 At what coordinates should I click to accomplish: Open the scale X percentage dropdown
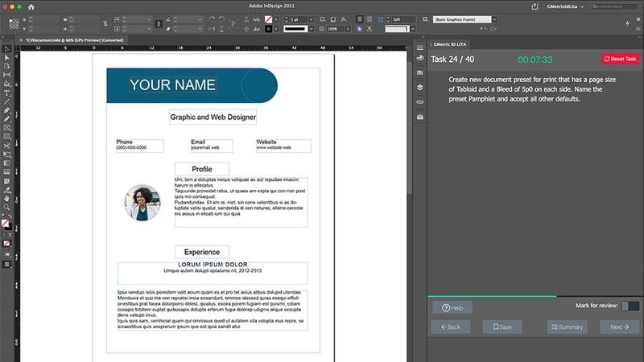(x=149, y=19)
